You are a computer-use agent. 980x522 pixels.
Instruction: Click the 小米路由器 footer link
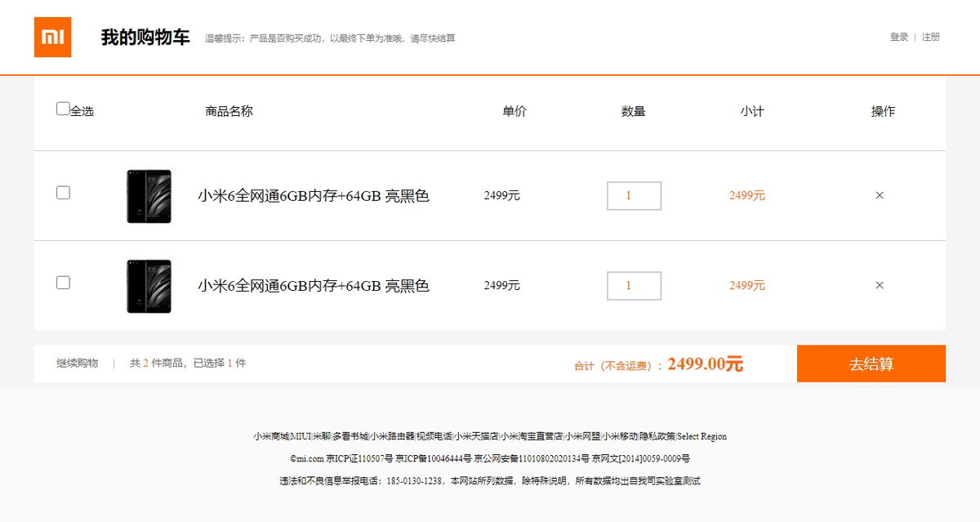(392, 436)
